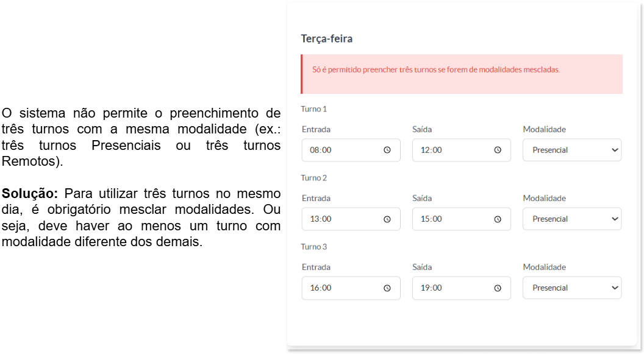
Task: Open Turno 2 Modalidade dropdown
Action: (x=571, y=219)
